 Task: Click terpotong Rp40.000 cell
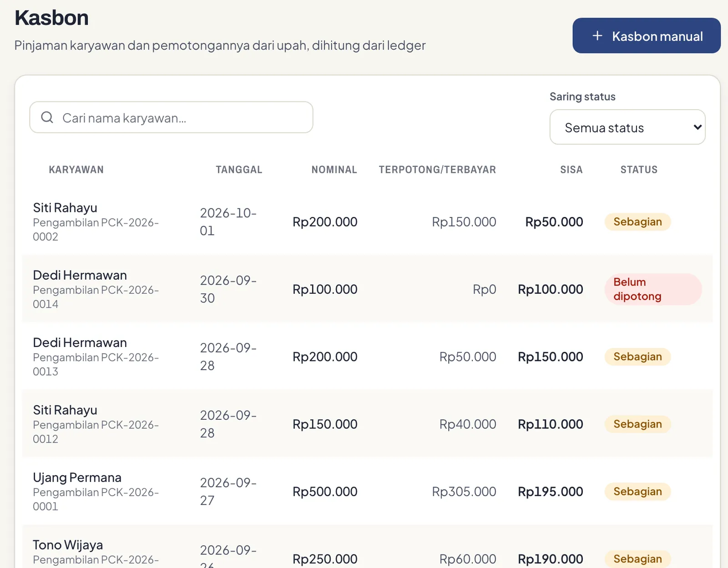click(x=467, y=424)
